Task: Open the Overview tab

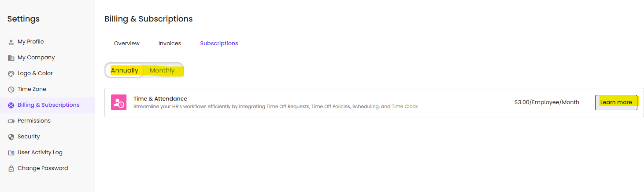Action: tap(127, 43)
